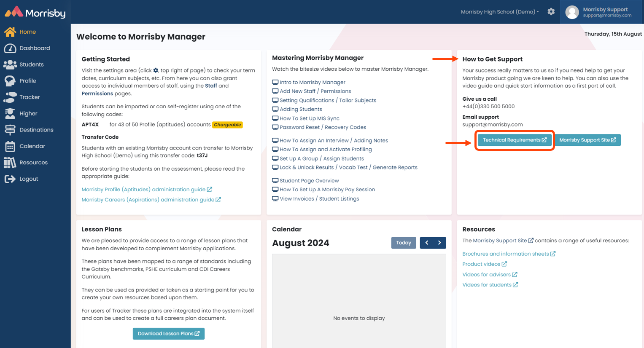Open Morrisby Support Site link in Resources

pos(503,241)
